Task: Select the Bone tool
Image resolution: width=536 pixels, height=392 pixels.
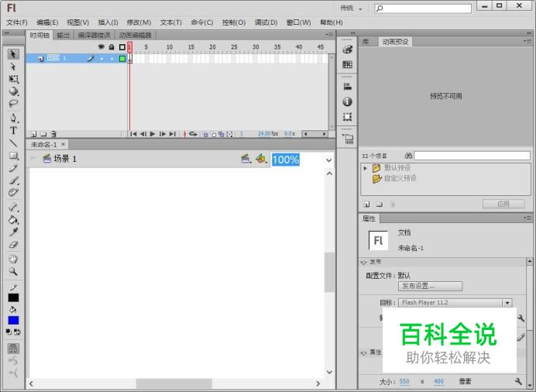Action: pyautogui.click(x=13, y=207)
